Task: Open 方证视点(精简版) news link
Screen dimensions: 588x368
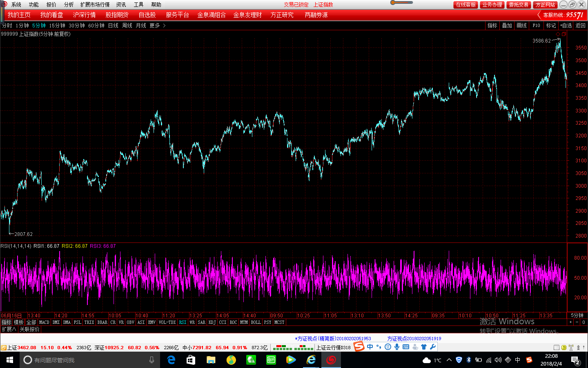Action: point(333,339)
